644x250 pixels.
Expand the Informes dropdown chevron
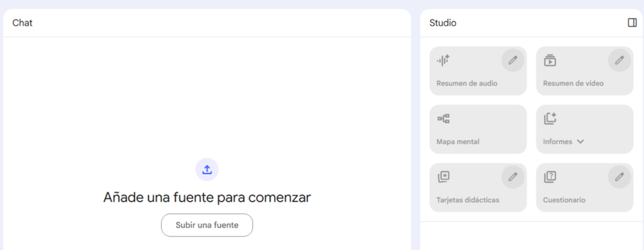[x=580, y=141]
